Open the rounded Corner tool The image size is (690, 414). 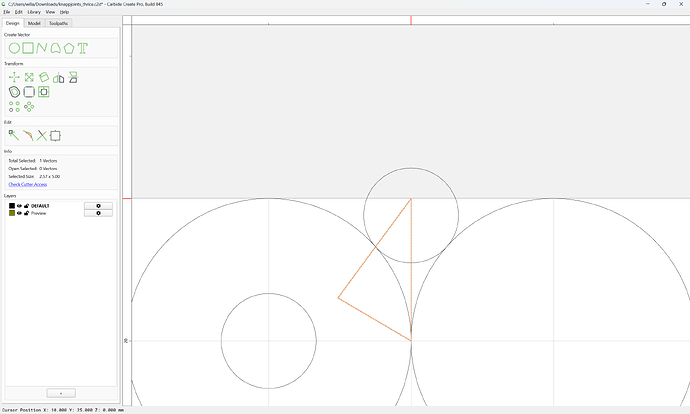29,92
